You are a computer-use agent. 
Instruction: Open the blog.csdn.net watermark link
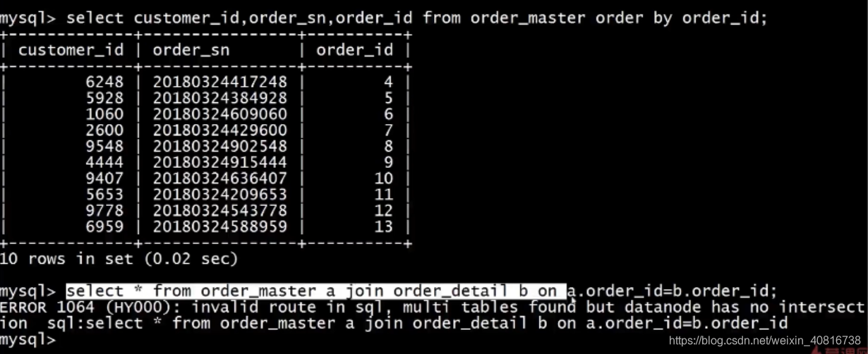pyautogui.click(x=764, y=341)
